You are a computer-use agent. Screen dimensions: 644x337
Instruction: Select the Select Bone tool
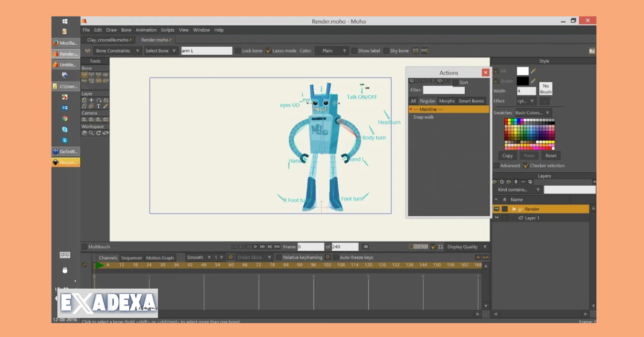point(84,75)
